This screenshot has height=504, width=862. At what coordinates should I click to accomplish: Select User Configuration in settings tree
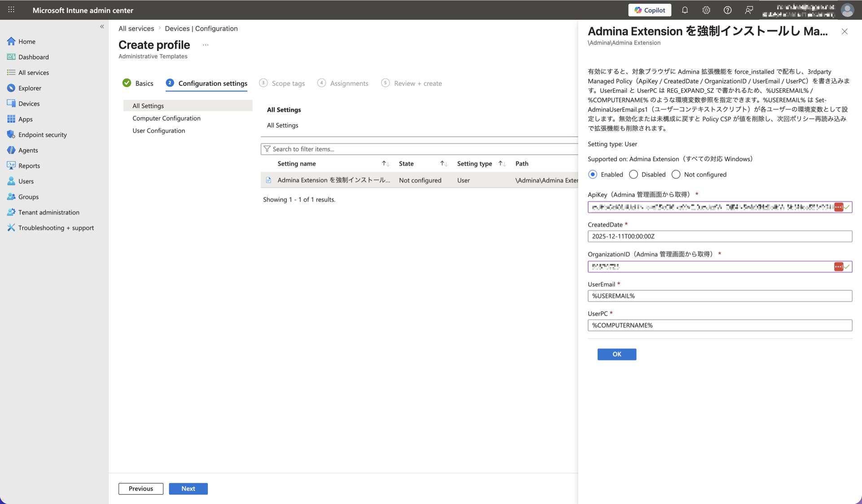pyautogui.click(x=158, y=131)
